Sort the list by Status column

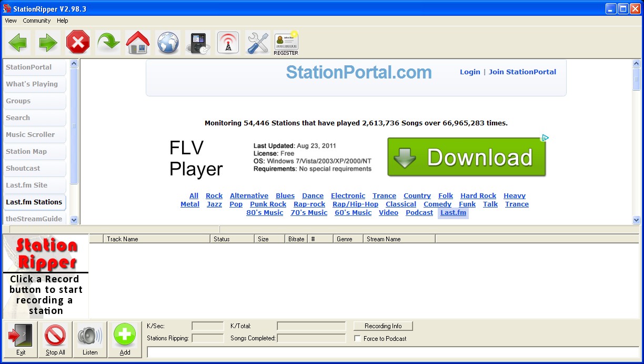coord(232,239)
